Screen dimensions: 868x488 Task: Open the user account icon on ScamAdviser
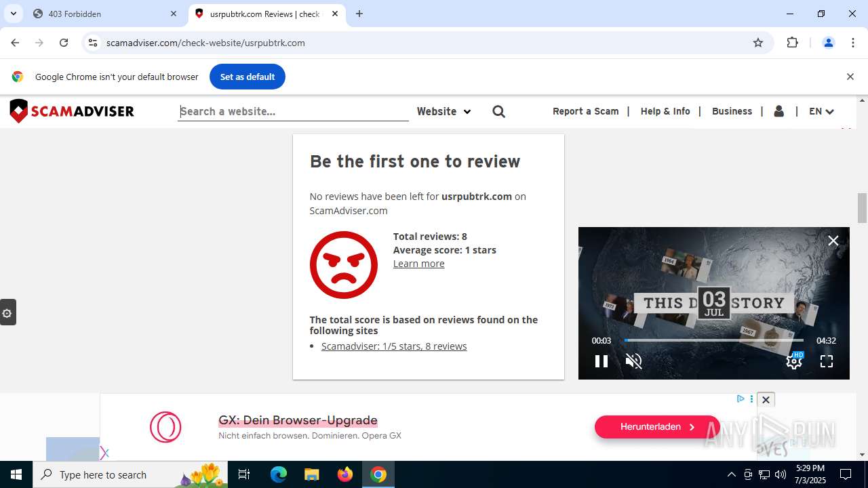tap(779, 111)
